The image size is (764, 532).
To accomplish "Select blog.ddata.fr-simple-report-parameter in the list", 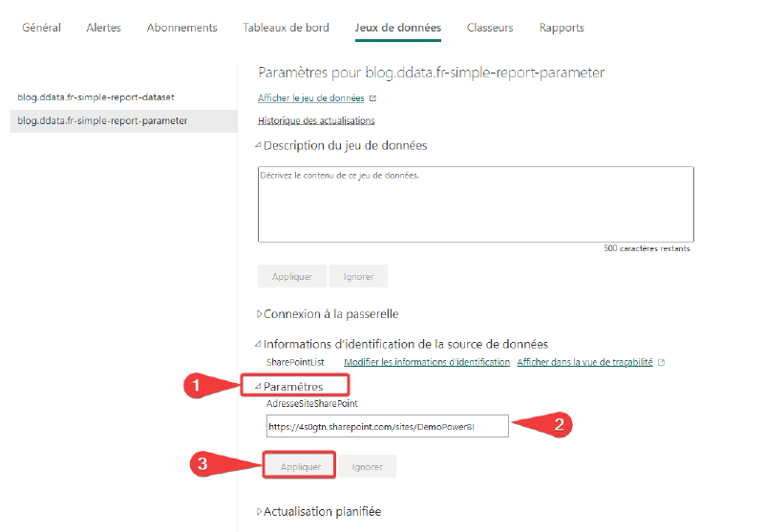I will click(x=124, y=120).
